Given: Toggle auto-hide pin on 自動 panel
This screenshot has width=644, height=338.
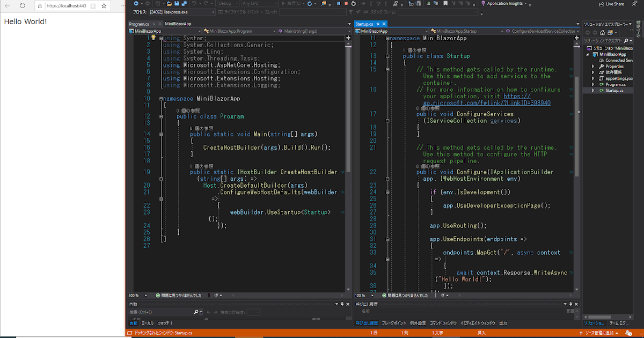Looking at the screenshot, I should point(342,304).
